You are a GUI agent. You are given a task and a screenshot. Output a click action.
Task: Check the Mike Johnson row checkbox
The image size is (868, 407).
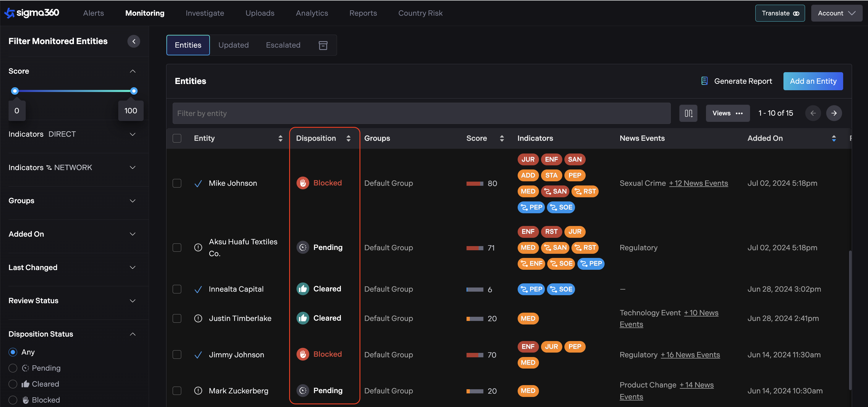[177, 183]
